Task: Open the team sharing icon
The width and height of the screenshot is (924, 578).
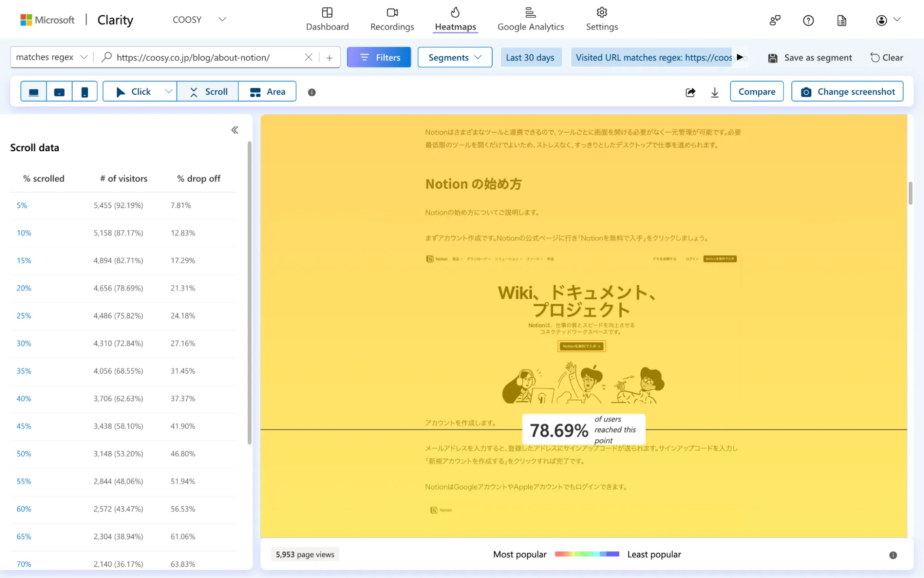Action: (775, 20)
